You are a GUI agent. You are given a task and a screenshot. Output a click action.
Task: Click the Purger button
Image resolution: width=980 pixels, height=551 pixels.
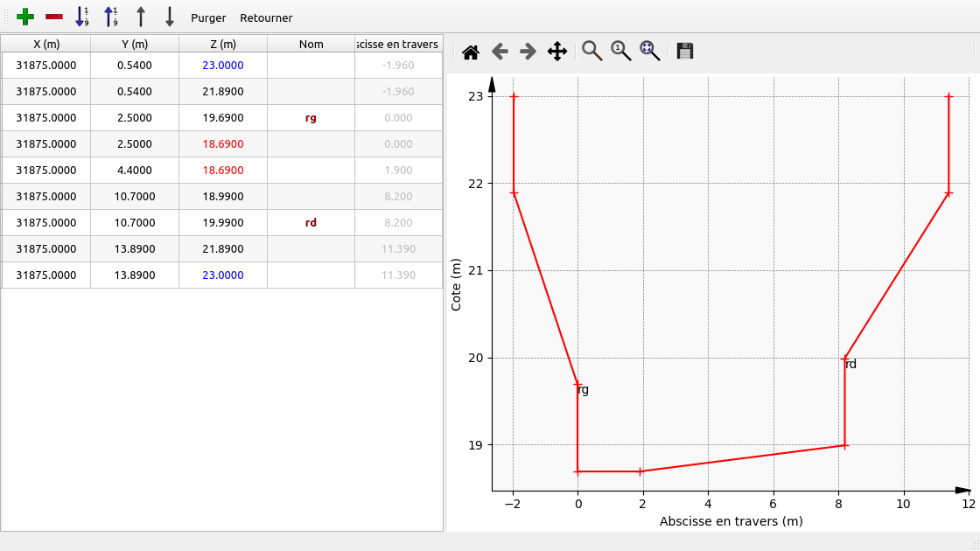click(x=208, y=18)
